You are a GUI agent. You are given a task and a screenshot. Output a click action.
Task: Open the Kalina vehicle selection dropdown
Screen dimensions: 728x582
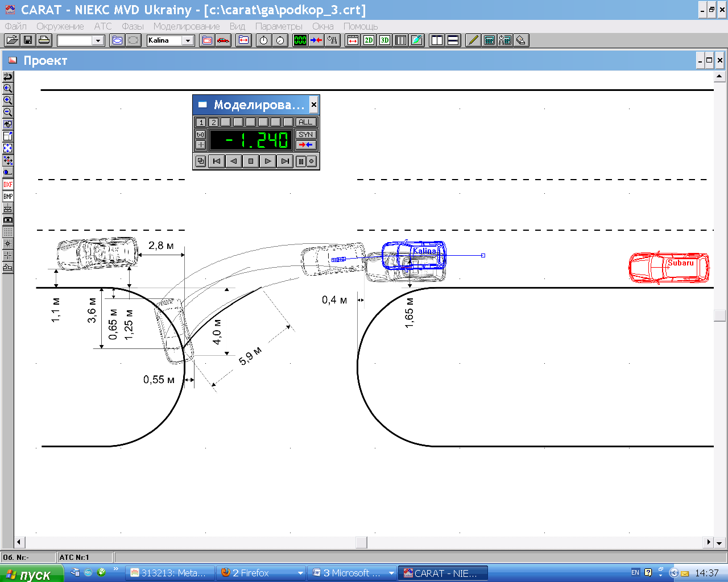[x=188, y=40]
